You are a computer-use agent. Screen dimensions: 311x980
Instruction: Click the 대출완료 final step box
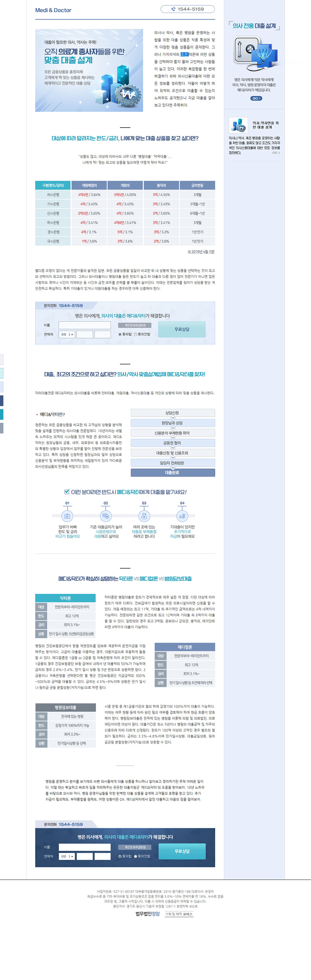[173, 473]
